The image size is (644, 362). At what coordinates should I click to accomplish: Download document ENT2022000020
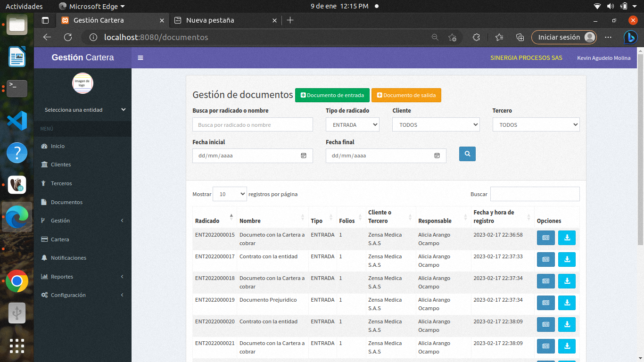[567, 325]
